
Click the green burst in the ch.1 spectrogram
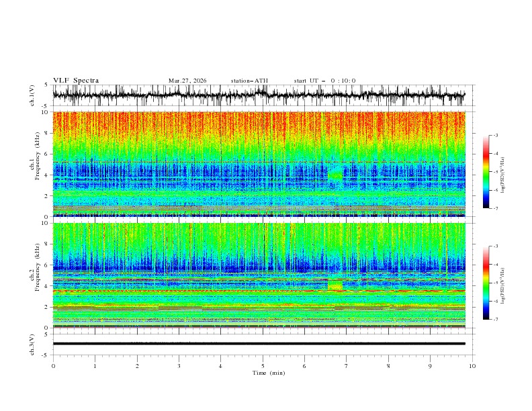point(336,174)
